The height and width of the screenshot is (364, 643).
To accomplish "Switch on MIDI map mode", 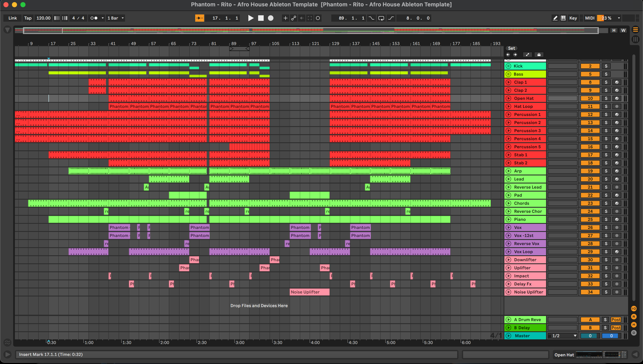I will 589,18.
